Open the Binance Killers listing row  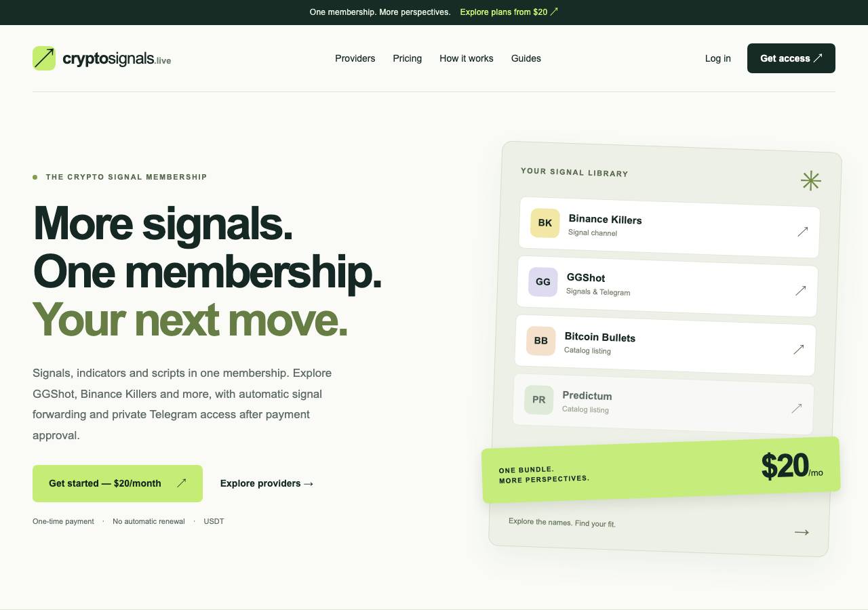669,227
